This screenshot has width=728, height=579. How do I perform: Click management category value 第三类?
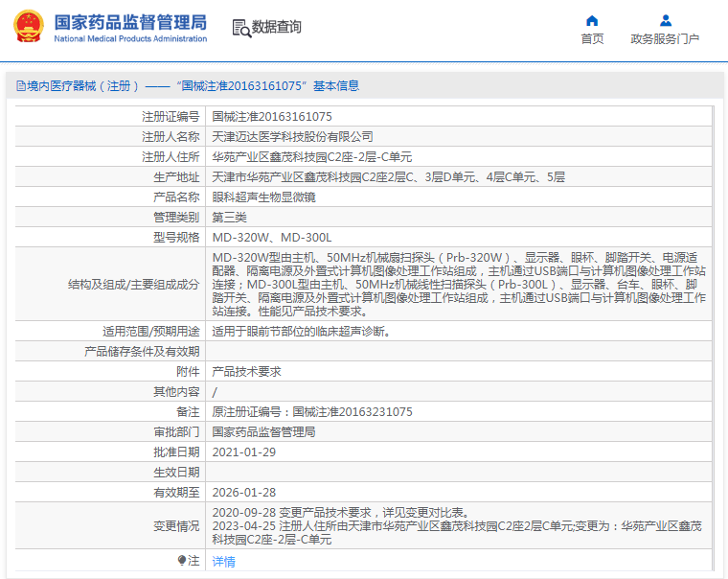[229, 218]
